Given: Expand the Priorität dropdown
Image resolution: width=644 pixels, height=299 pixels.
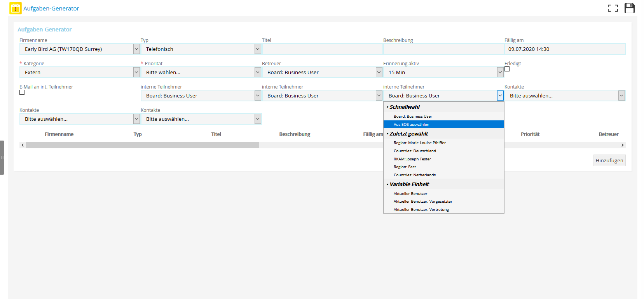Looking at the screenshot, I should click(258, 72).
